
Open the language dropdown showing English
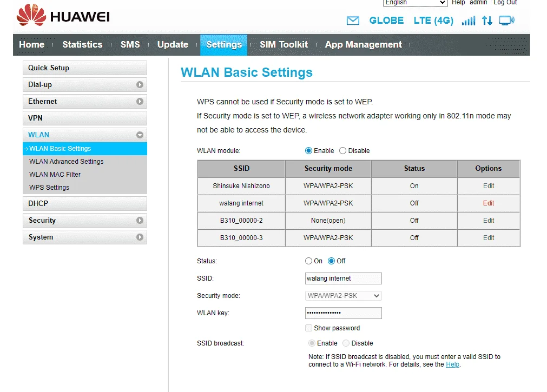pos(415,3)
